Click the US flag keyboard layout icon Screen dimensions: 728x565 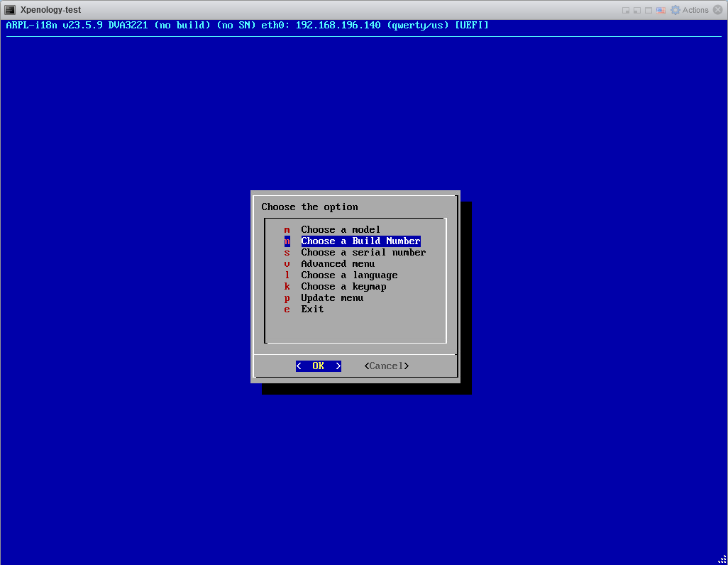(661, 10)
